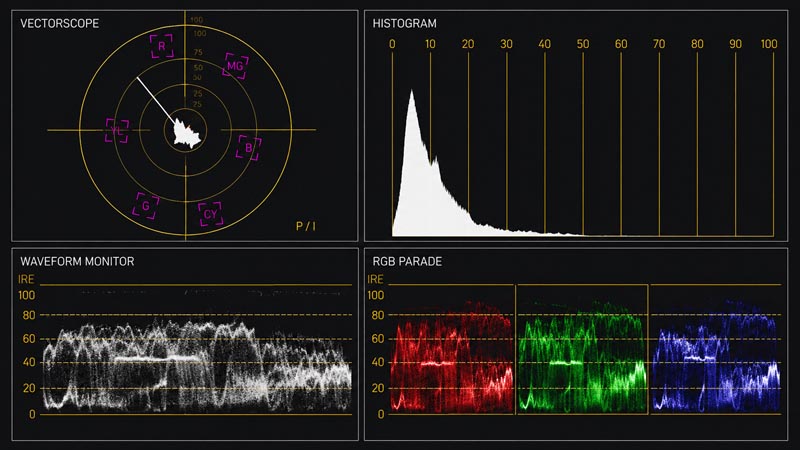
Task: Click the 100 IRE label in Waveform Monitor
Action: (27, 295)
